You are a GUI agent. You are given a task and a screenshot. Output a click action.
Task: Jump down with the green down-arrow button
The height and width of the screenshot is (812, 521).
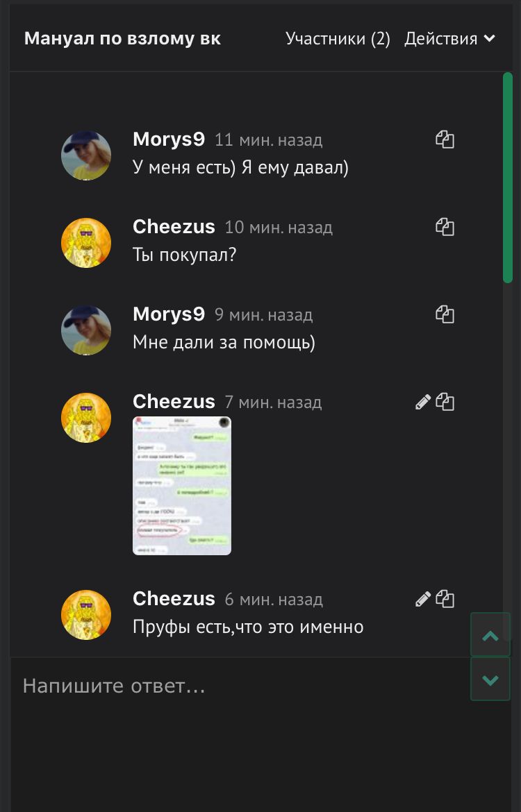point(490,679)
